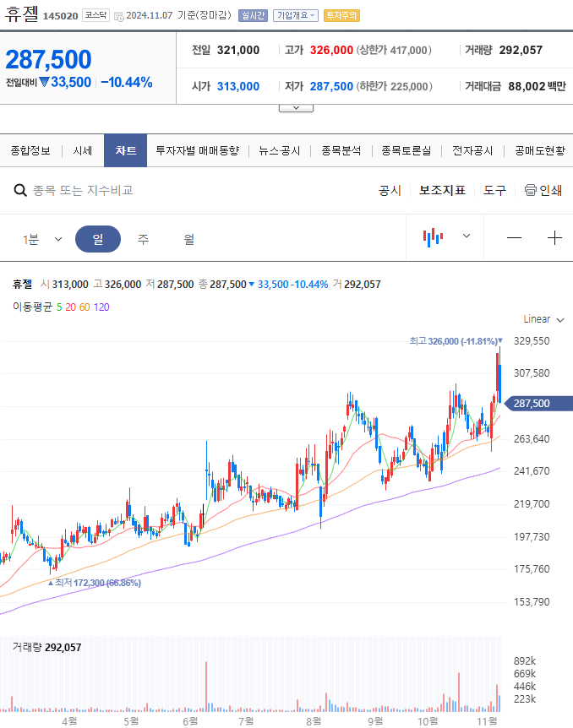Click the search magnifier icon
Viewport: 573px width, 728px height.
pos(20,190)
